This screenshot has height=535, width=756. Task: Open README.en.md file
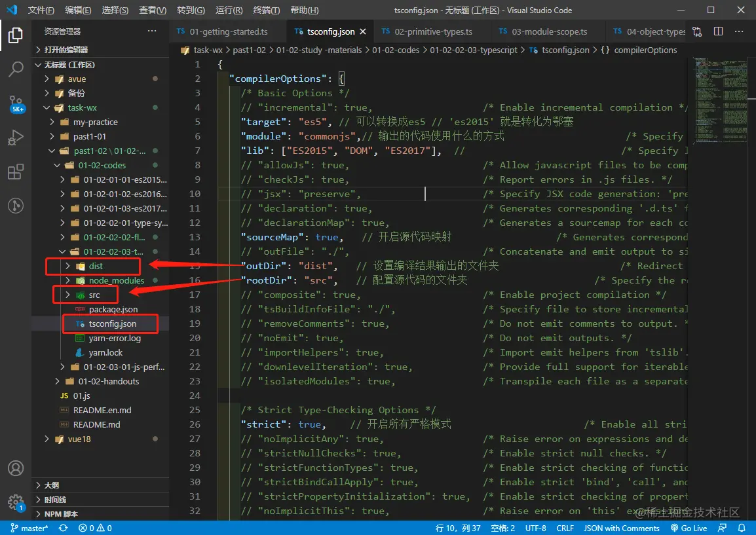click(x=100, y=410)
